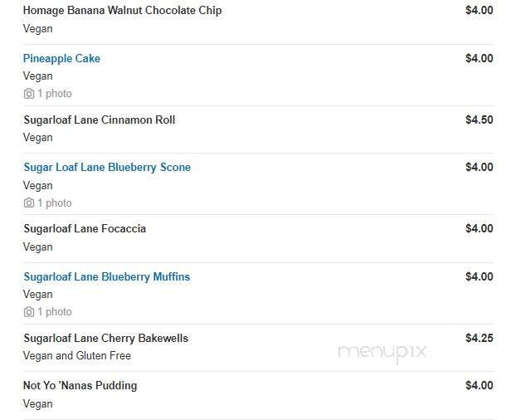Open Sugar Loaf Lane Blueberry Scone link
The height and width of the screenshot is (420, 531).
pyautogui.click(x=107, y=167)
